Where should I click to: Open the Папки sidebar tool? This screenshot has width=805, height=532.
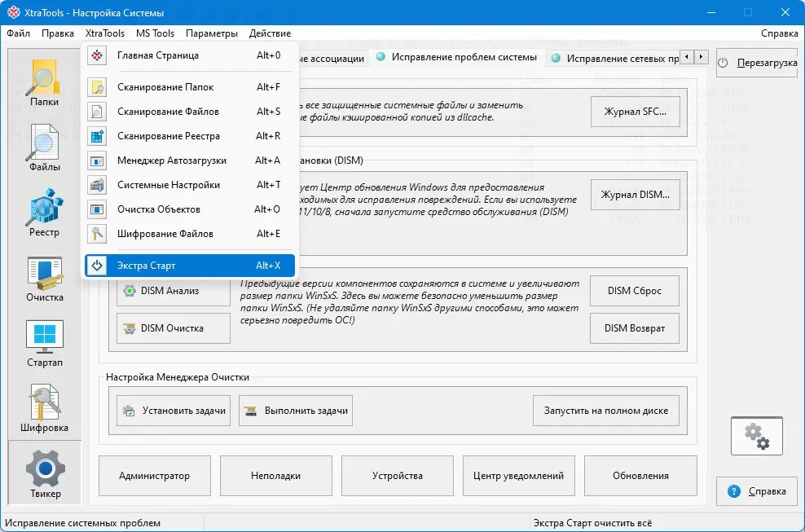pos(44,83)
